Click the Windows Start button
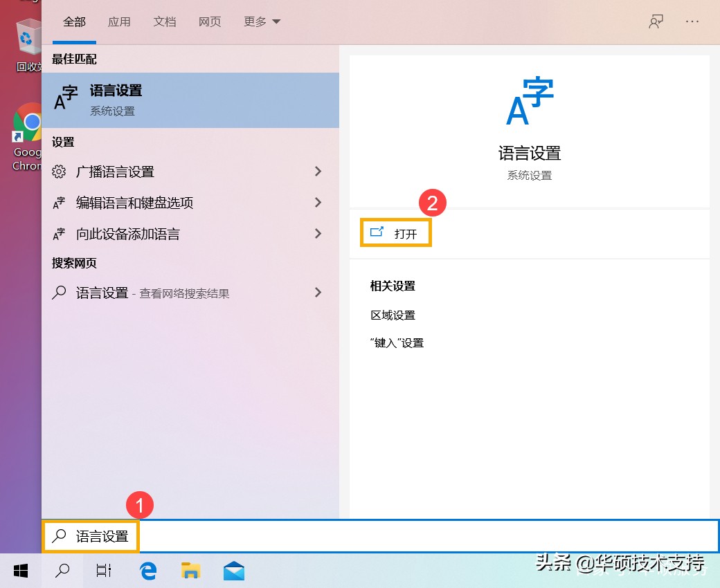This screenshot has height=588, width=720. pos(20,571)
